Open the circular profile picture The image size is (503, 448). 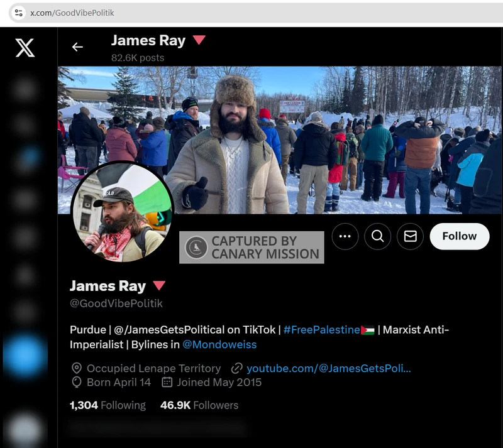click(122, 212)
